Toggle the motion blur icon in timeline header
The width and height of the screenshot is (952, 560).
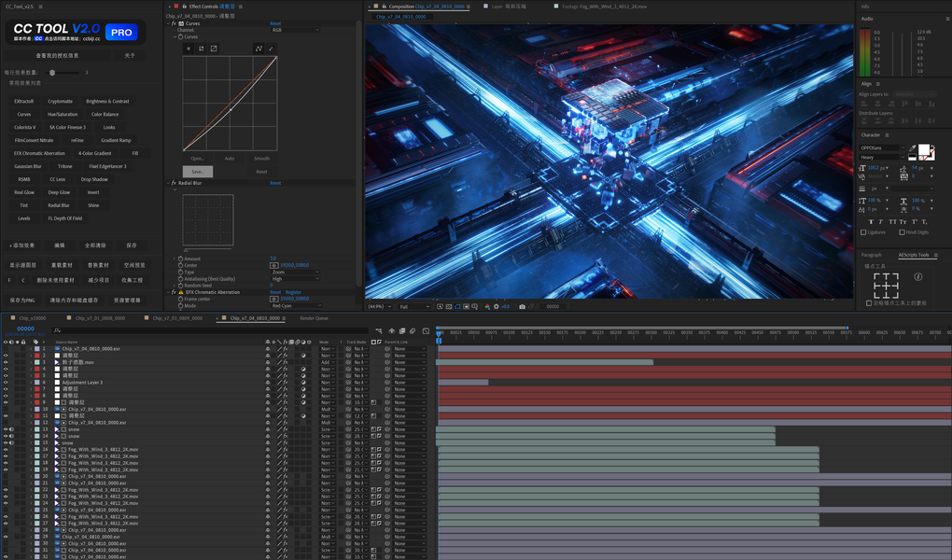413,331
